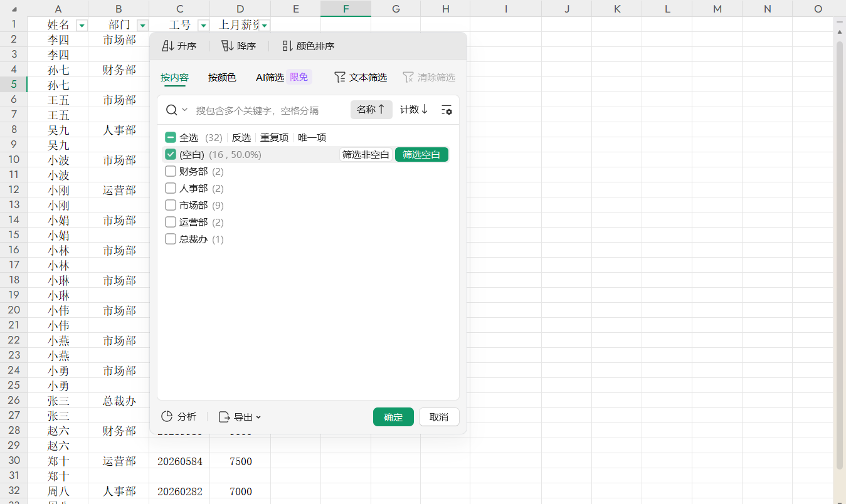Check the 财务部 checkbox
The image size is (846, 504).
tap(170, 171)
